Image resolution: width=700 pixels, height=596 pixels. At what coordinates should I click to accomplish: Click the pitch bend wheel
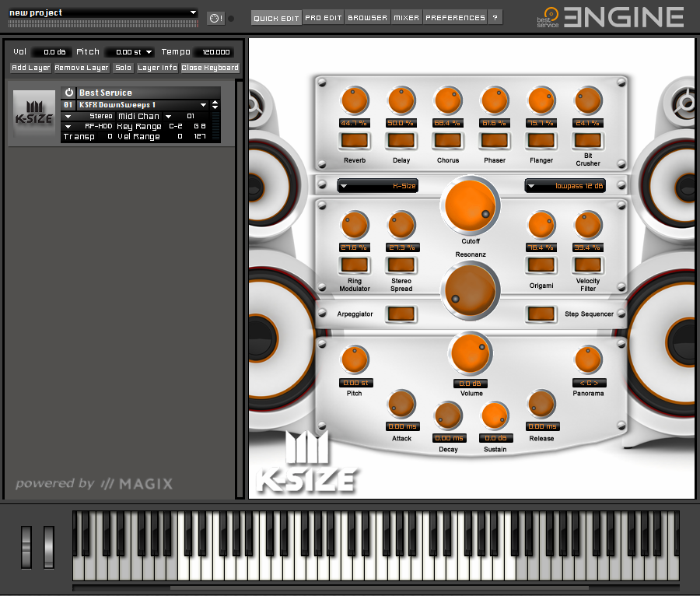(26, 547)
